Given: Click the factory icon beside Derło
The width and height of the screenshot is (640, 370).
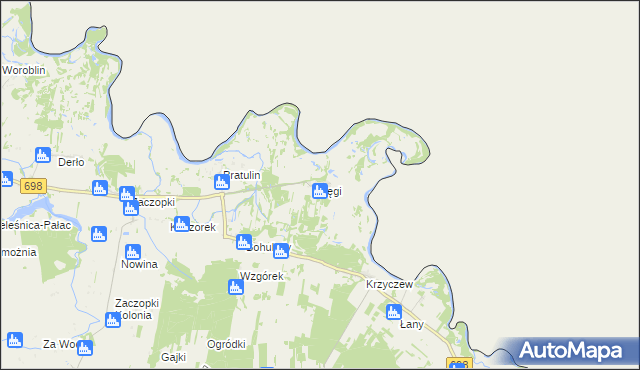Looking at the screenshot, I should (x=43, y=155).
